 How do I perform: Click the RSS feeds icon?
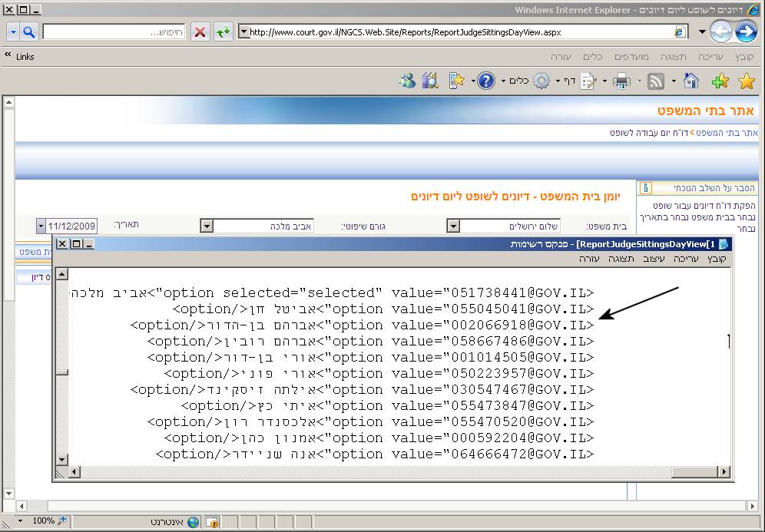point(655,81)
